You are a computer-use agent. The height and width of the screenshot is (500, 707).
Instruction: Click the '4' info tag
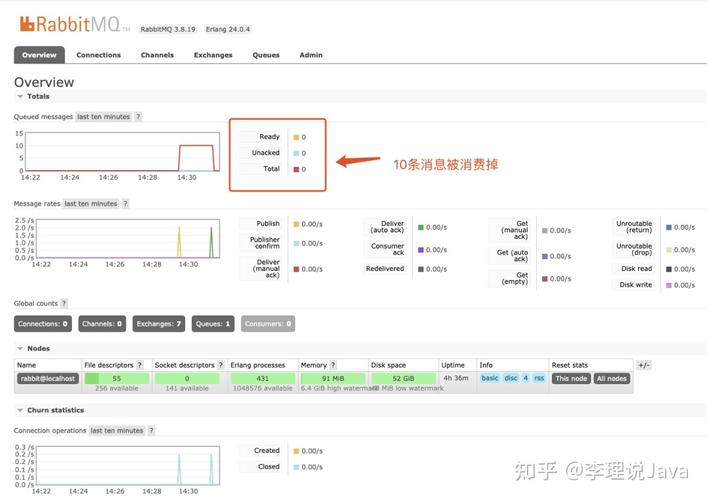(x=526, y=378)
